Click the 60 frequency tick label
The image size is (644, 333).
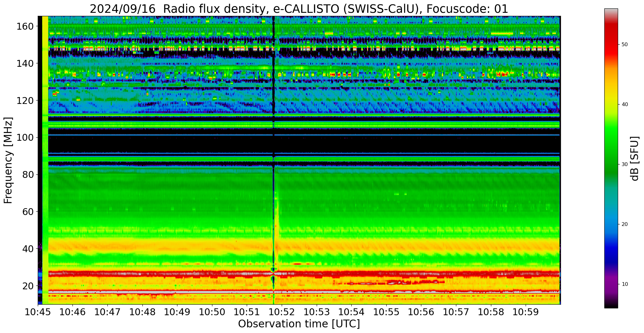27,212
